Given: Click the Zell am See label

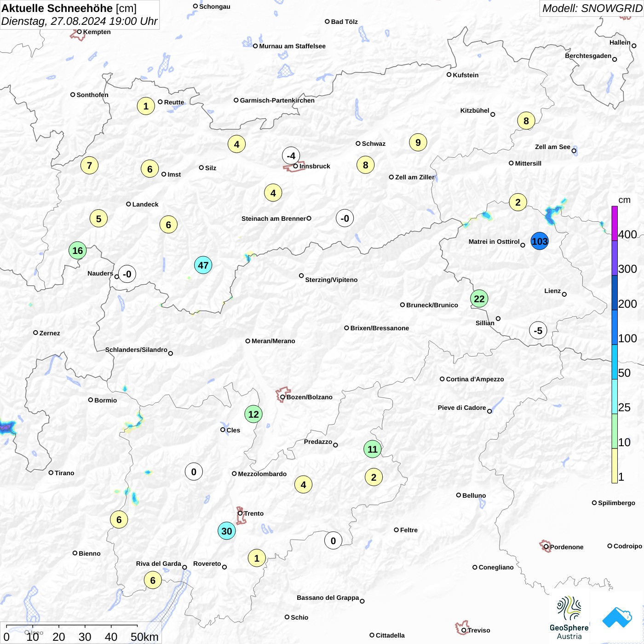Looking at the screenshot, I should coord(552,147).
